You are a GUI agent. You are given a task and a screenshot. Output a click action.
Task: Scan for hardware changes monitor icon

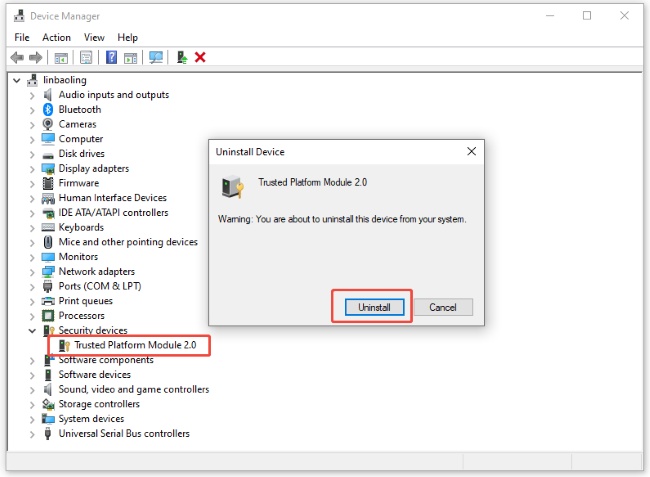point(156,57)
